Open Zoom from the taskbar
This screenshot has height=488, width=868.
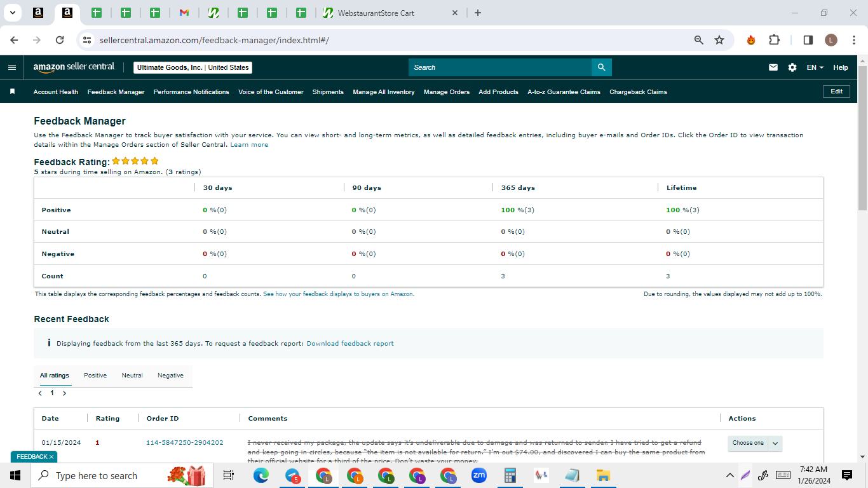[479, 475]
